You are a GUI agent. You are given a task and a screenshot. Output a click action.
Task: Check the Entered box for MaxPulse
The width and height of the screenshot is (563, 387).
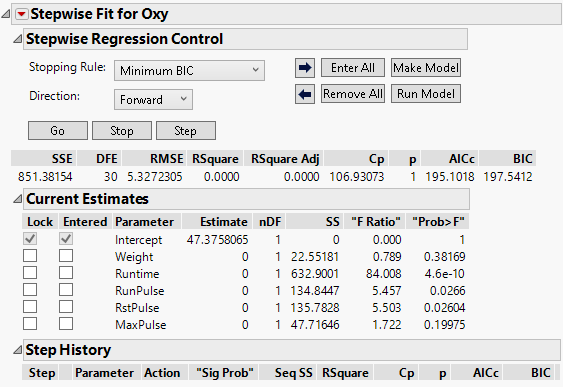[66, 323]
